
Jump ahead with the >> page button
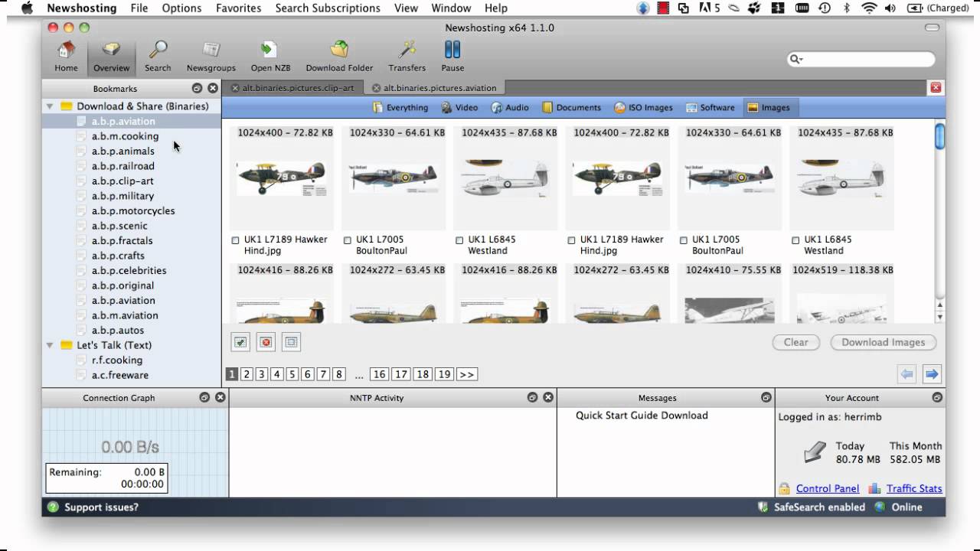pos(467,374)
